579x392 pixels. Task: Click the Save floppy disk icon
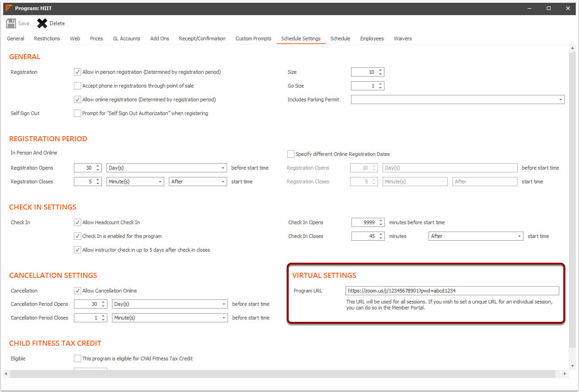pyautogui.click(x=11, y=23)
